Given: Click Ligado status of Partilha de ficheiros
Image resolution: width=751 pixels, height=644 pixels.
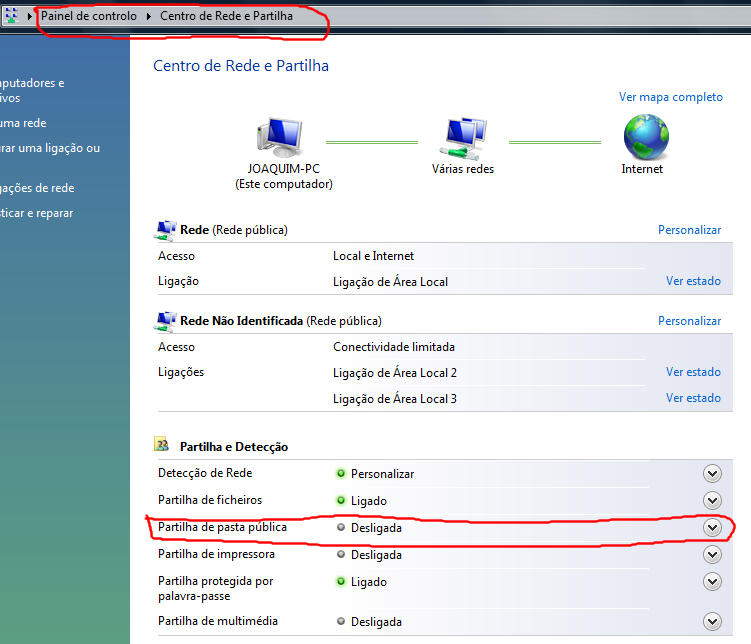Looking at the screenshot, I should pyautogui.click(x=368, y=501).
